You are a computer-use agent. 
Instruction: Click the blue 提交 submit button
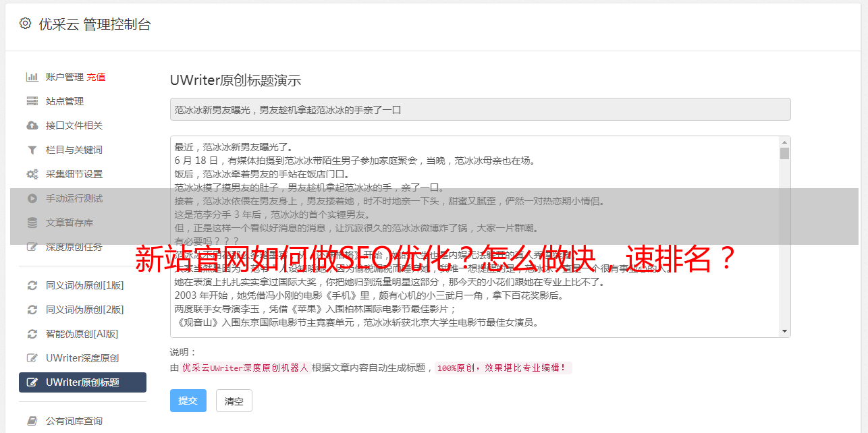188,401
